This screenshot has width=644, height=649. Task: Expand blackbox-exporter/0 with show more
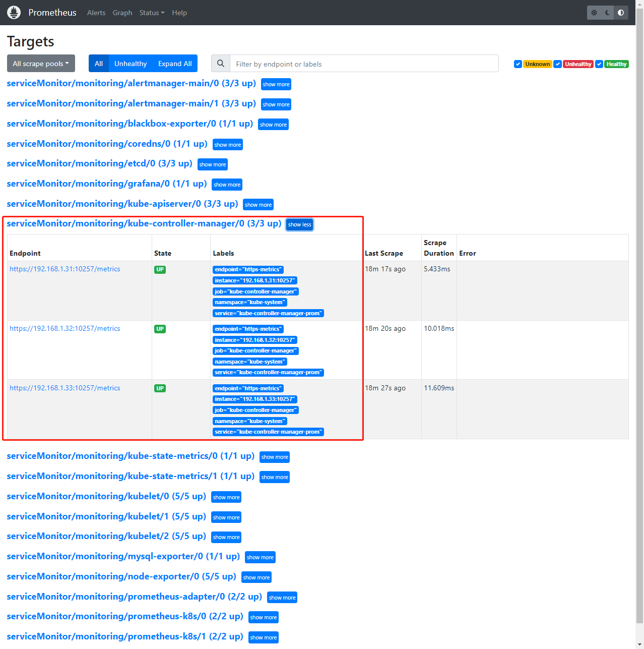tap(273, 125)
